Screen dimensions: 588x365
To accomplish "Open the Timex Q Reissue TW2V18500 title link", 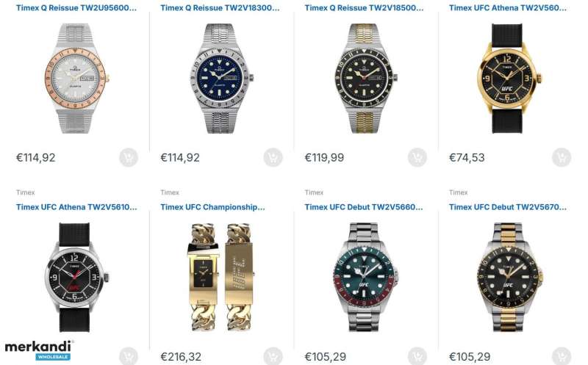I will click(364, 8).
